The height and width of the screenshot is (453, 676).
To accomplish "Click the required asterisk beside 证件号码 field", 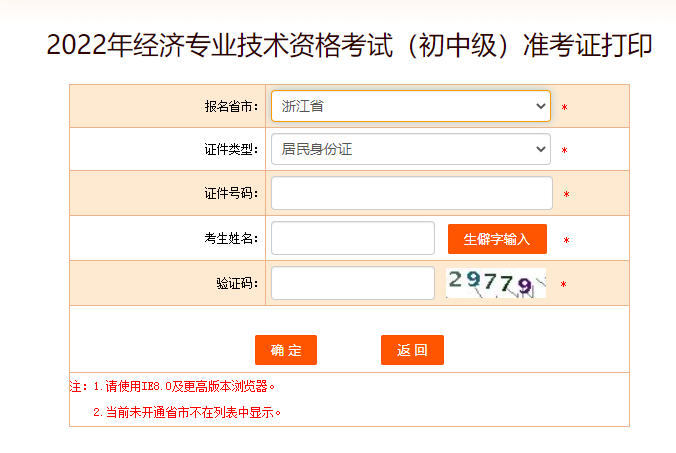I will click(x=566, y=195).
